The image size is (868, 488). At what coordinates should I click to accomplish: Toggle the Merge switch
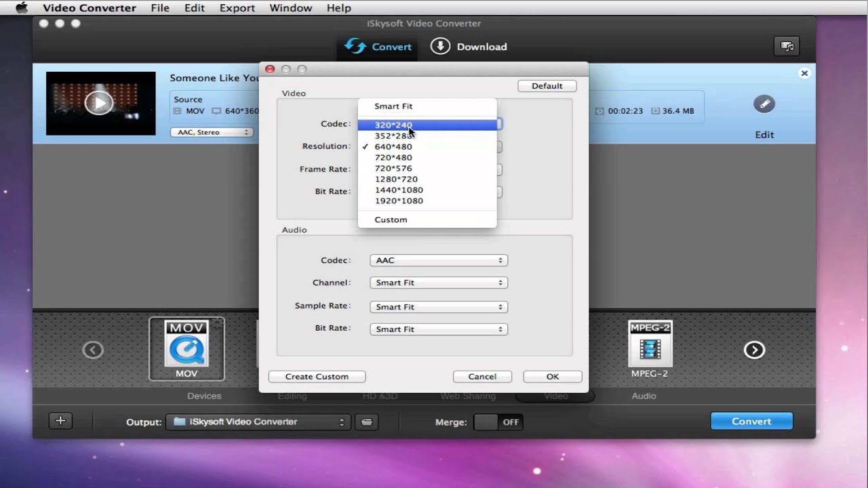[498, 422]
